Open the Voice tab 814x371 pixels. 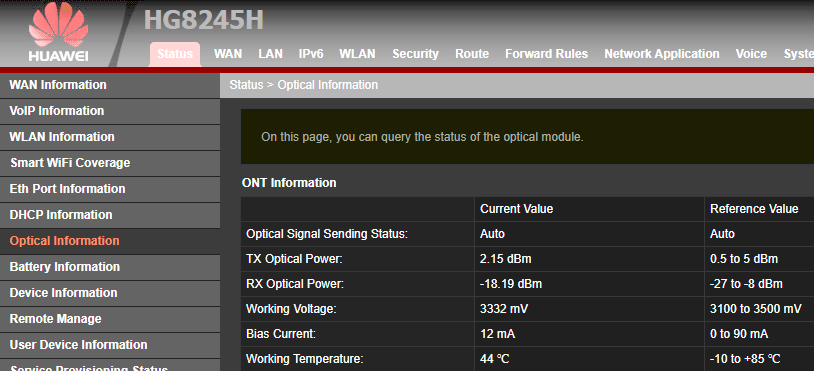[x=751, y=54]
